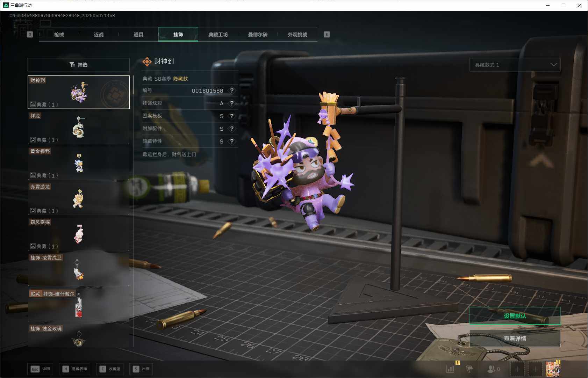Screen dimensions: 588x378
Task: Open the 曼德尔砖 tab
Action: tap(258, 35)
